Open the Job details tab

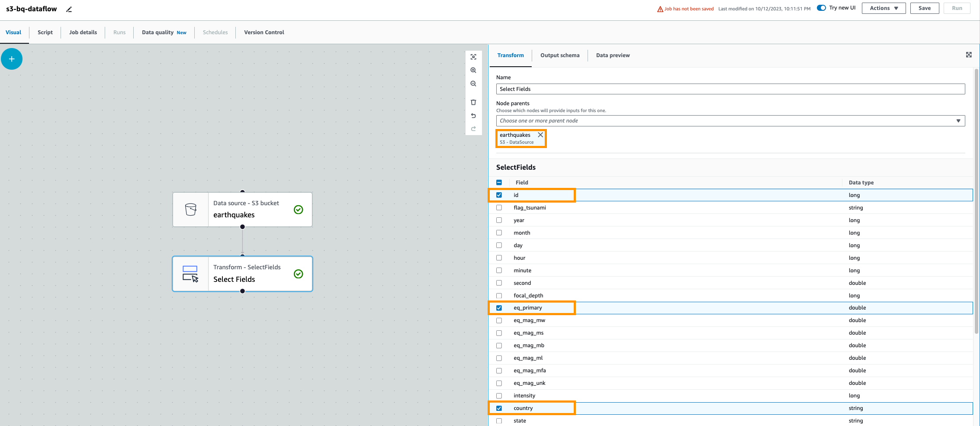pos(83,32)
